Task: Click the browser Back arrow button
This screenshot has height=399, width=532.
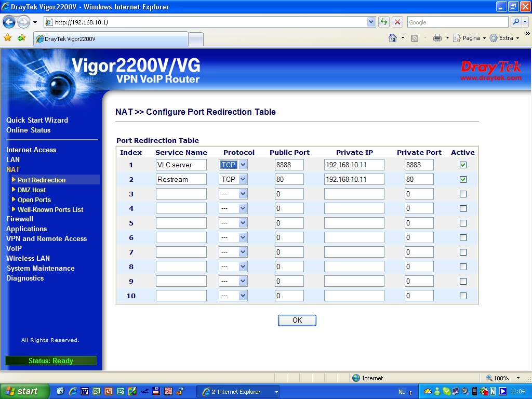Action: coord(9,22)
